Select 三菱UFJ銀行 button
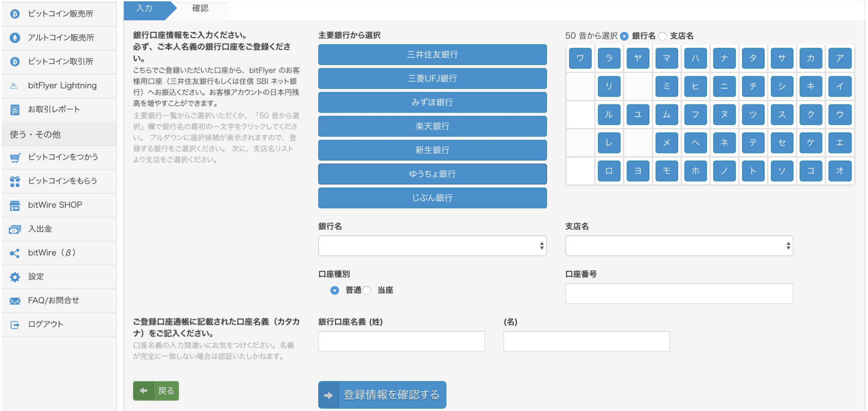The image size is (868, 411). click(432, 78)
